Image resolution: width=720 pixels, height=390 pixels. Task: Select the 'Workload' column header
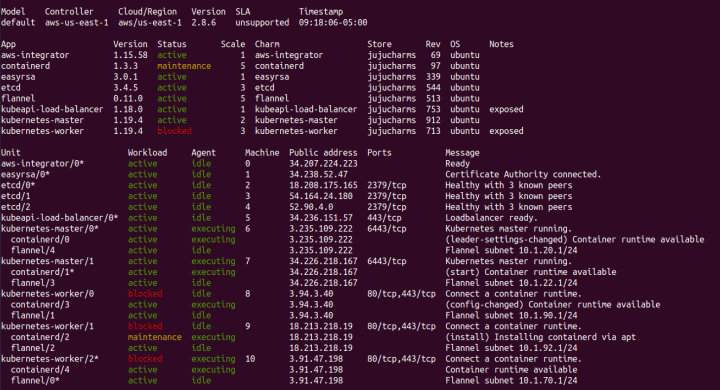pos(147,153)
